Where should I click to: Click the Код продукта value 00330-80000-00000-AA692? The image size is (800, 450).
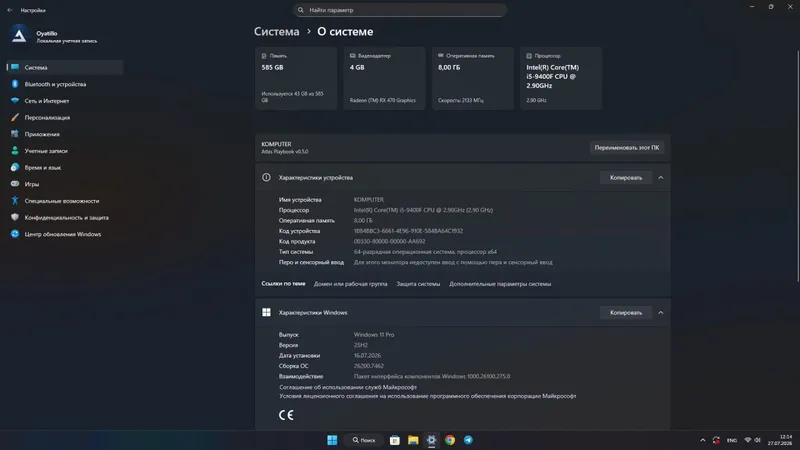coord(389,241)
